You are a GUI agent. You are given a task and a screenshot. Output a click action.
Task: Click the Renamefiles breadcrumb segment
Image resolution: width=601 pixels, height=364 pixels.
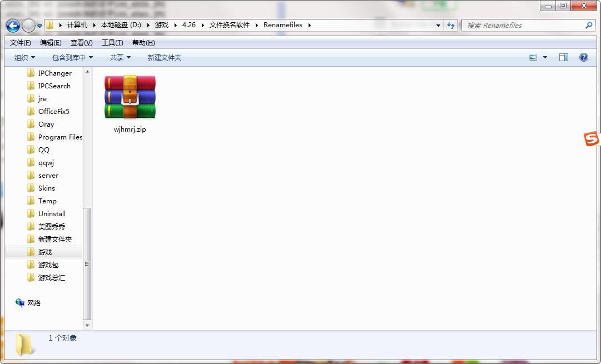(283, 25)
